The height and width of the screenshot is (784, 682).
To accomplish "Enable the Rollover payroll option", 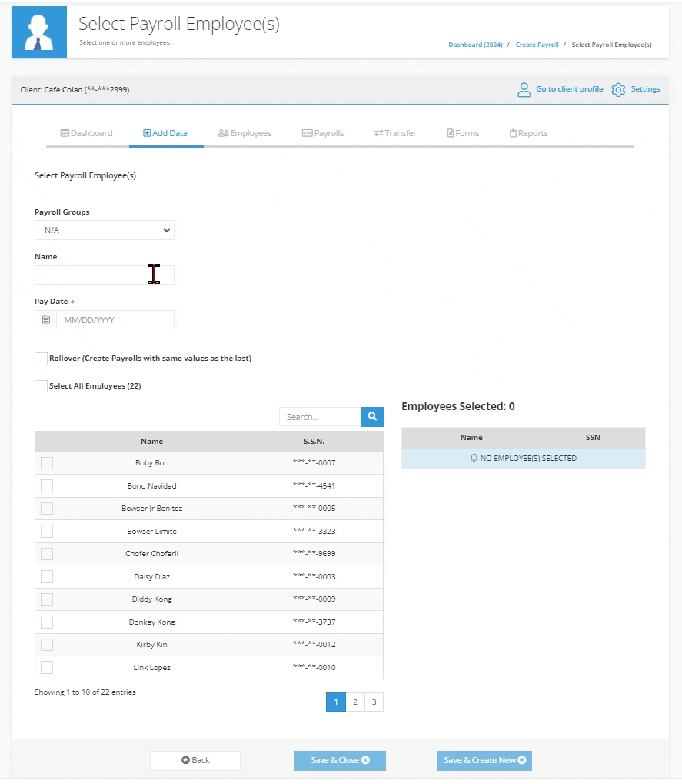I will click(41, 359).
